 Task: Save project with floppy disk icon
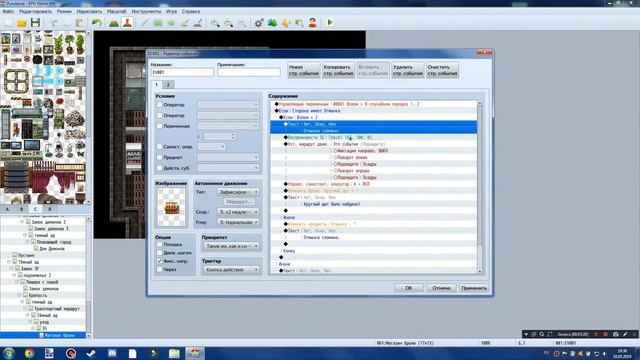[36, 22]
